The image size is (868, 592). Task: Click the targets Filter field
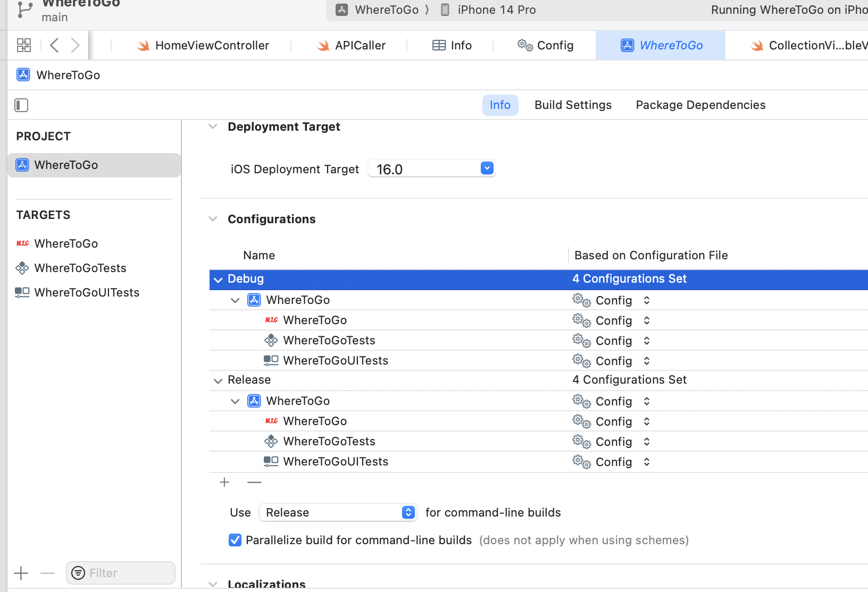(x=121, y=573)
